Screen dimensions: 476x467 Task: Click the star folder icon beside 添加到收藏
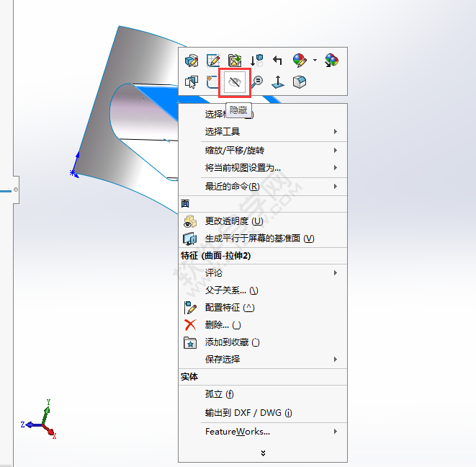point(190,343)
